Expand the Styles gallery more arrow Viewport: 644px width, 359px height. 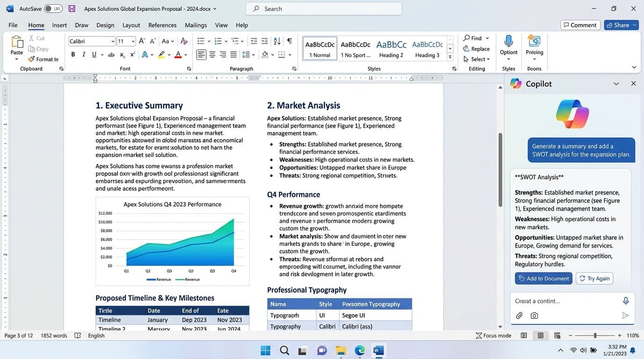click(x=450, y=57)
